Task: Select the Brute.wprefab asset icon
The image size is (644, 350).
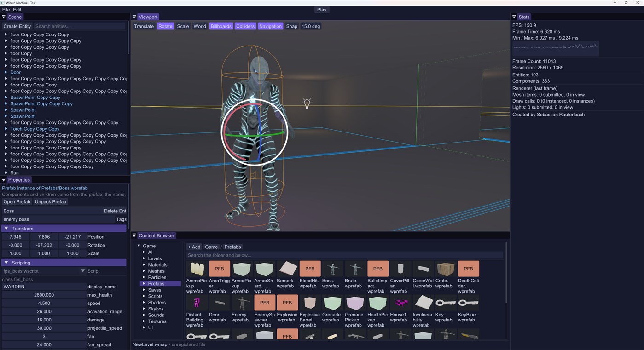Action: (355, 269)
